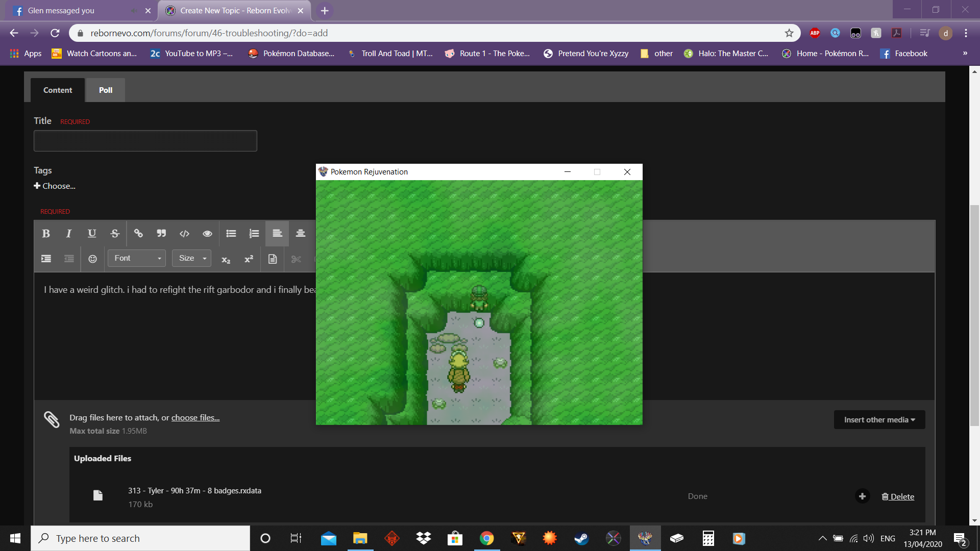Toggle underline formatting in editor
980x551 pixels.
[92, 234]
